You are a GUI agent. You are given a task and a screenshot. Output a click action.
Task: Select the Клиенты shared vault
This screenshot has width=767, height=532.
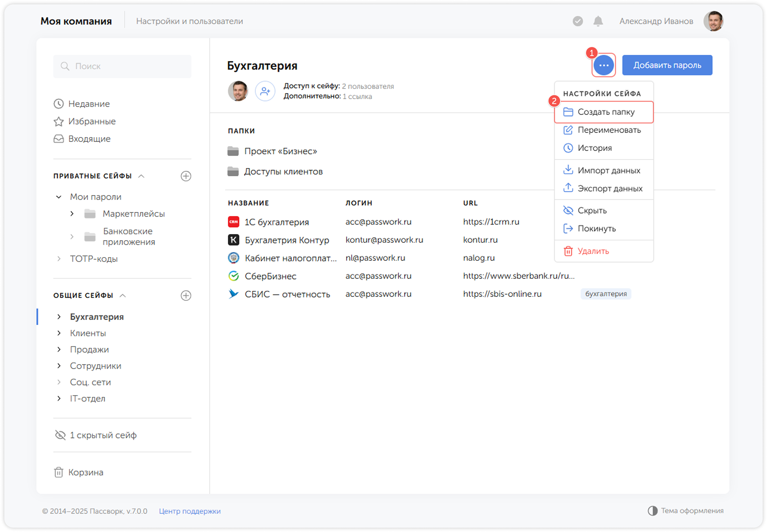(88, 333)
